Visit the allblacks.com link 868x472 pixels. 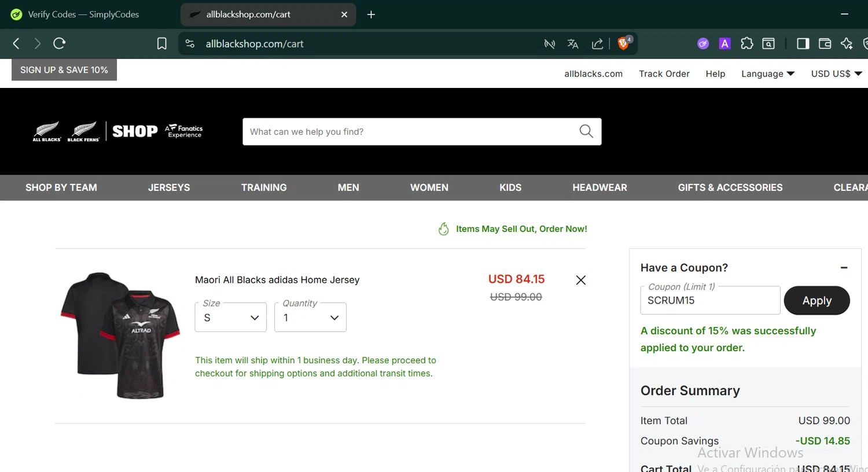click(x=593, y=73)
